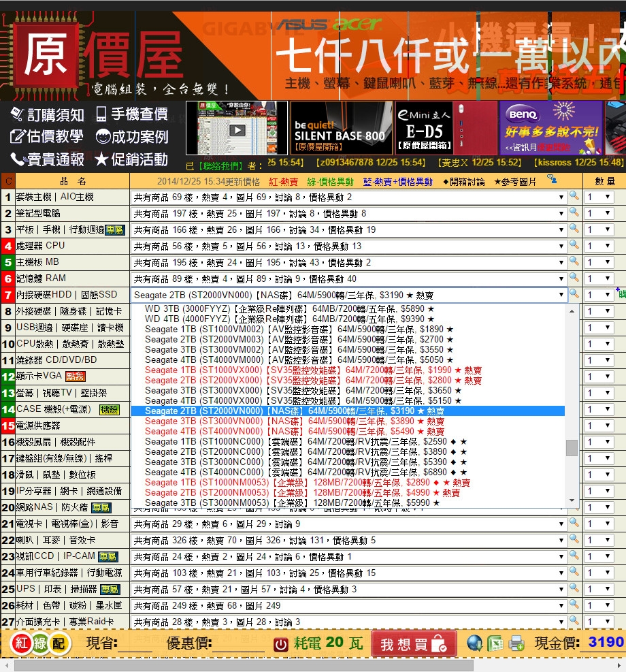The height and width of the screenshot is (672, 626).
Task: Click 機殼 badge next to CASE category
Action: pos(109,410)
